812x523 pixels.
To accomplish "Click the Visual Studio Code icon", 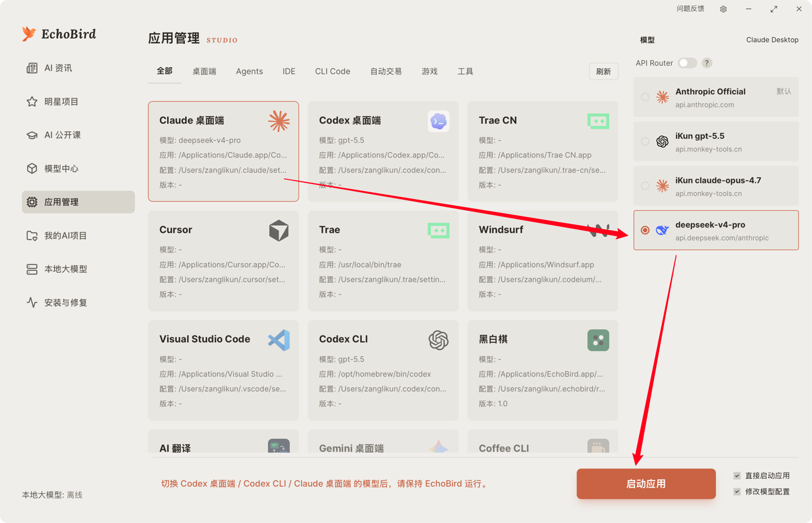I will pyautogui.click(x=279, y=340).
